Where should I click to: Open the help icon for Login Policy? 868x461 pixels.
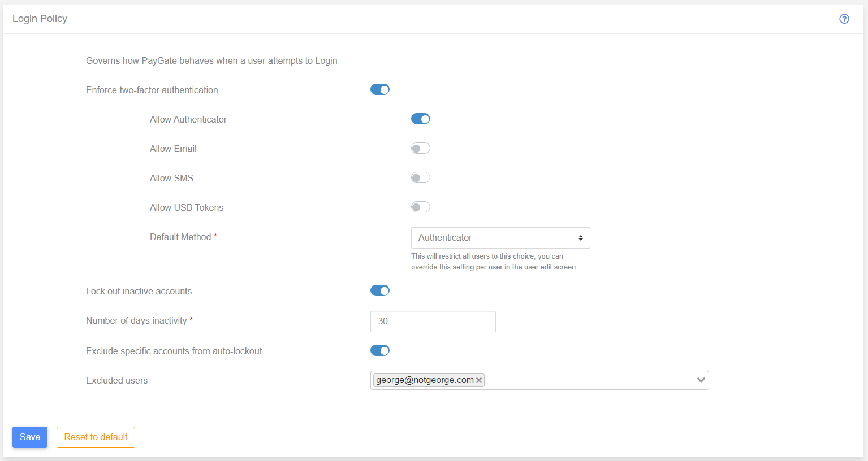[x=844, y=19]
